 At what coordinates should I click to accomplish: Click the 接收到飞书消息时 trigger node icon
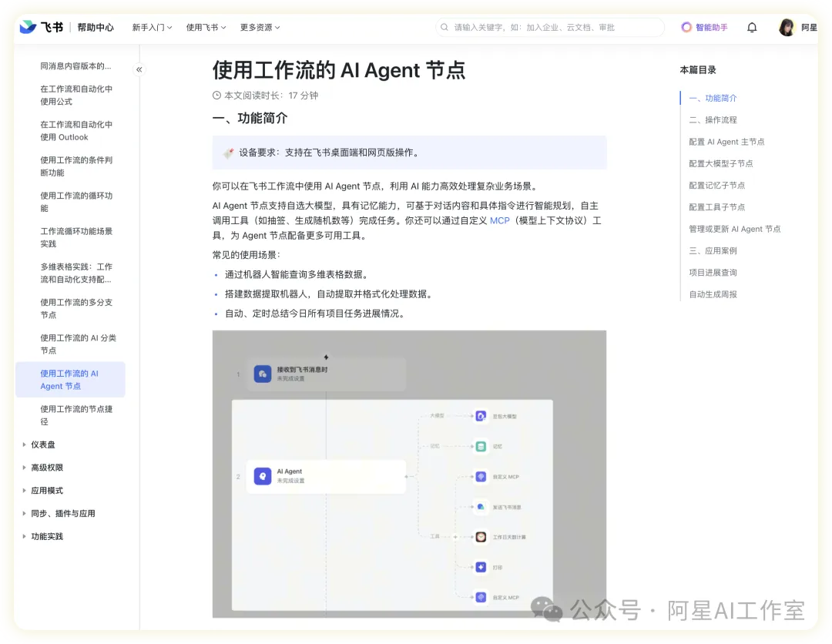click(263, 374)
